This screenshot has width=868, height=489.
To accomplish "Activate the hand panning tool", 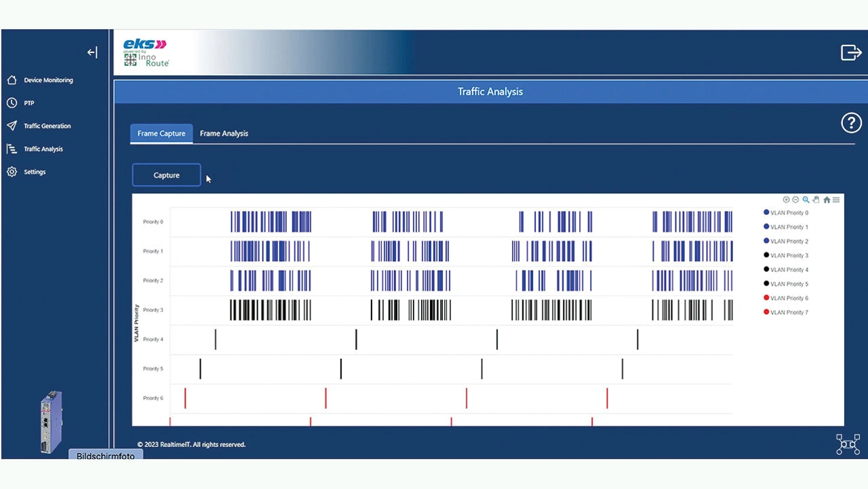I will [x=816, y=200].
